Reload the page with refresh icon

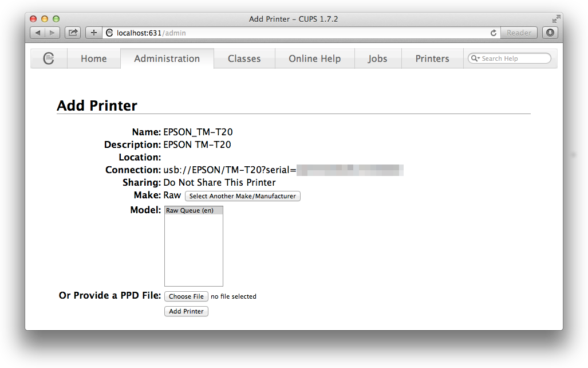pyautogui.click(x=494, y=33)
